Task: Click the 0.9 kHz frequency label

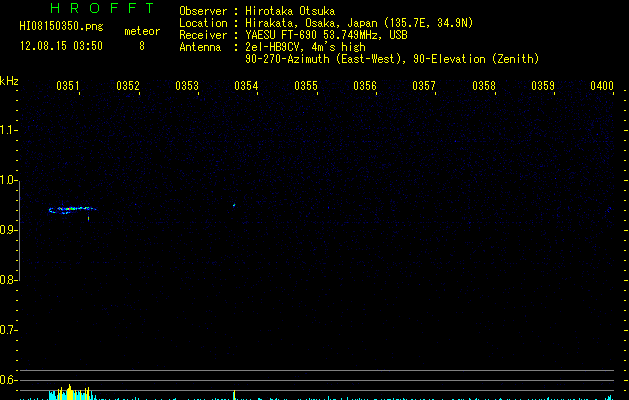Action: pos(8,230)
